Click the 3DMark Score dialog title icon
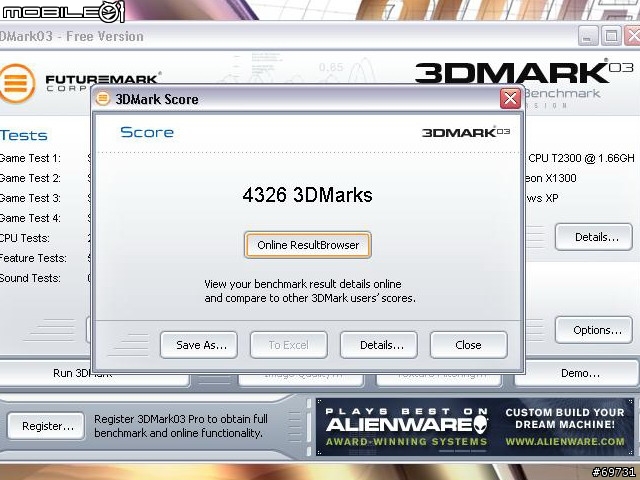Screen dimensions: 640x480 tap(103, 98)
